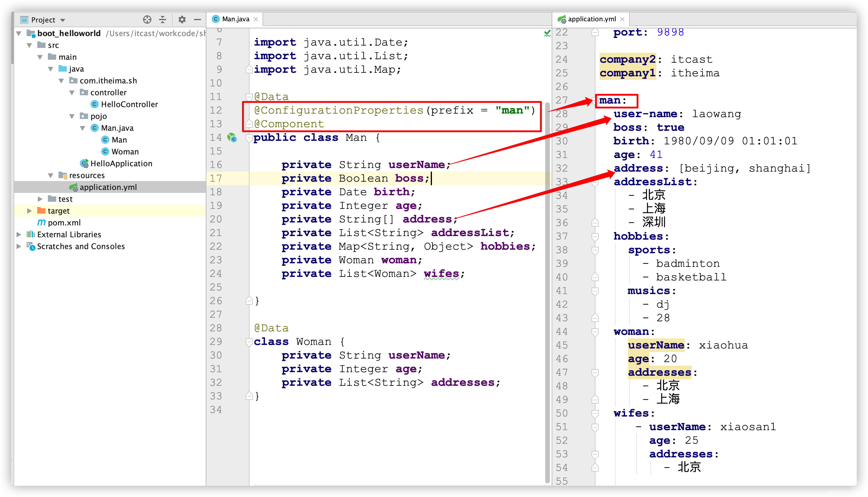Image resolution: width=868 pixels, height=497 pixels.
Task: Open pom.xml from the project tree
Action: (64, 222)
